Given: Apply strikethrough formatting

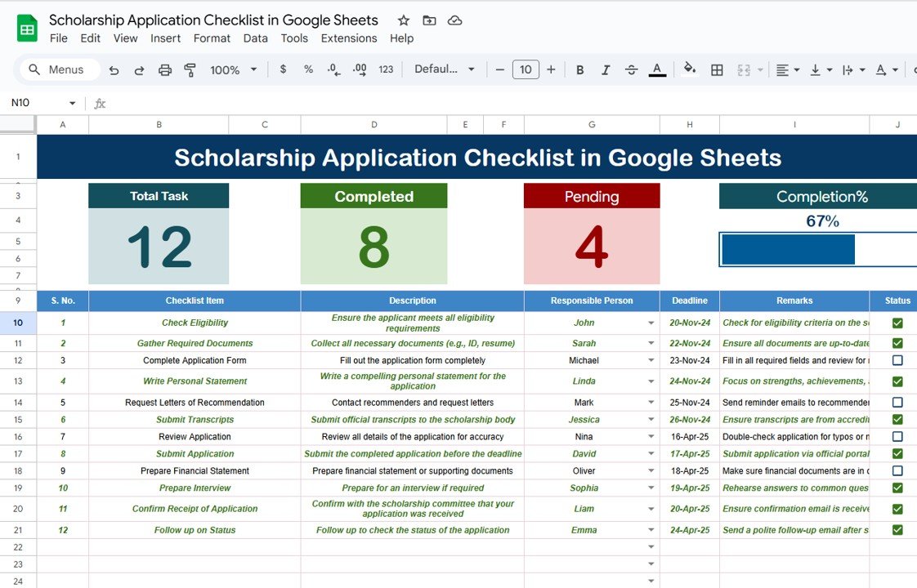Looking at the screenshot, I should click(x=631, y=69).
